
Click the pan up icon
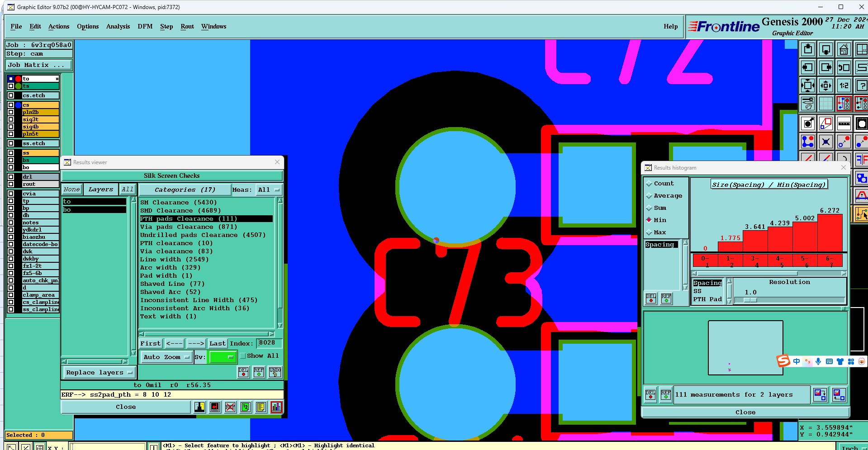(808, 49)
